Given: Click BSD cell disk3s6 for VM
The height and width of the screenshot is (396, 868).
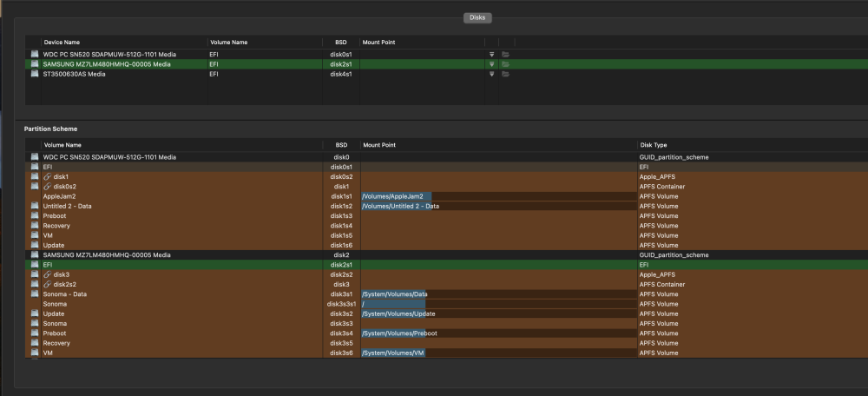Looking at the screenshot, I should [341, 353].
